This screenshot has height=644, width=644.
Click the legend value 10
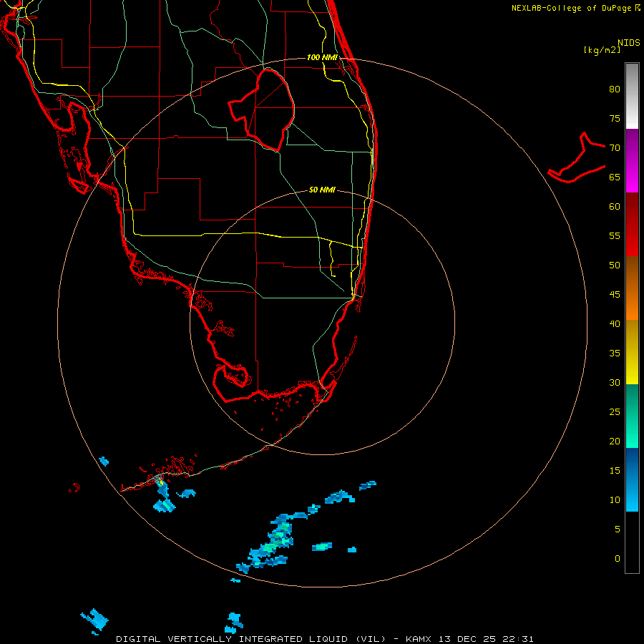click(615, 500)
